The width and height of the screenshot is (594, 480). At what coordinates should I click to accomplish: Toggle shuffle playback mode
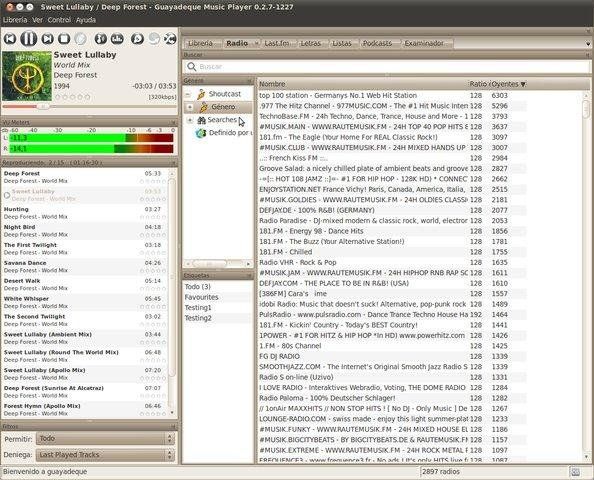(170, 39)
